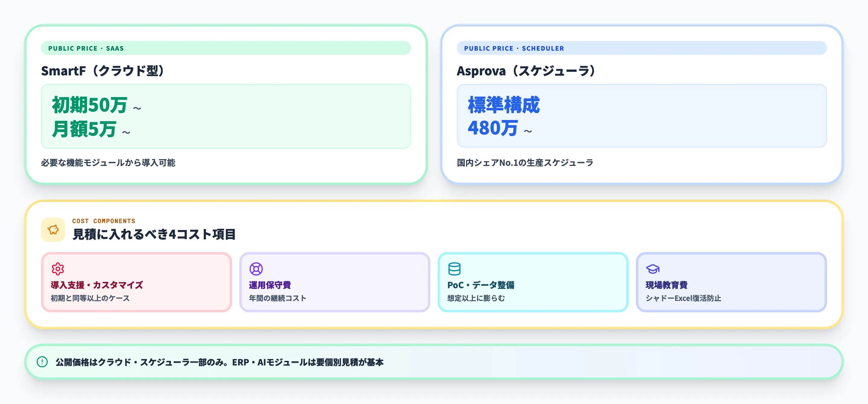Click the 運用保守費 card title

pyautogui.click(x=270, y=285)
